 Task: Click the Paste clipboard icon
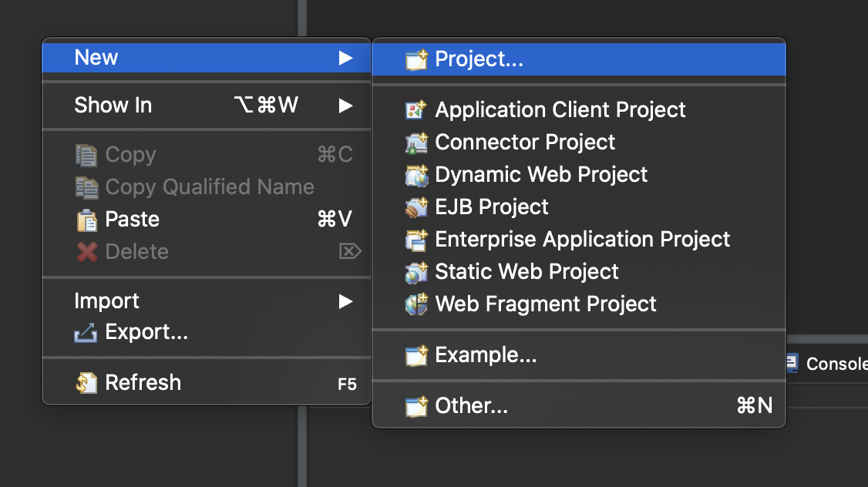(x=87, y=220)
